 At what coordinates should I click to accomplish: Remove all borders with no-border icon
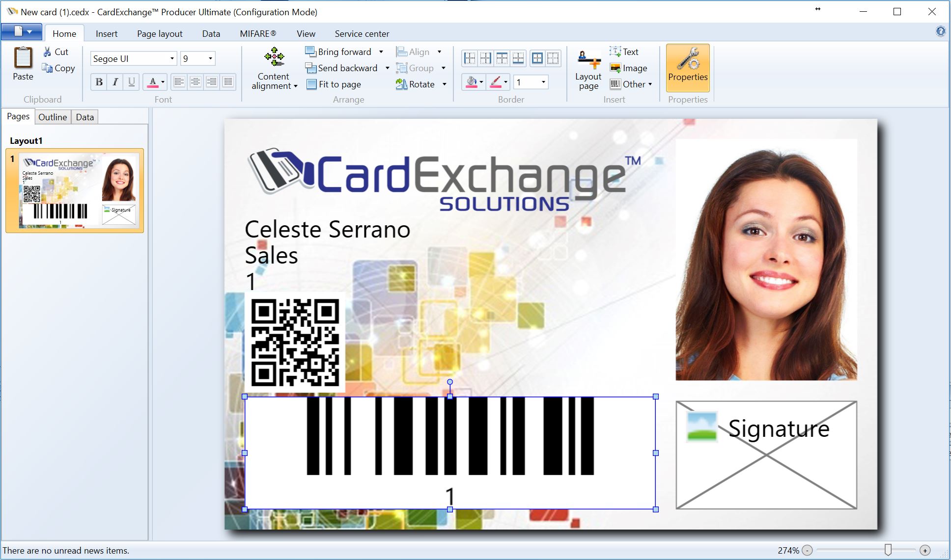[553, 58]
